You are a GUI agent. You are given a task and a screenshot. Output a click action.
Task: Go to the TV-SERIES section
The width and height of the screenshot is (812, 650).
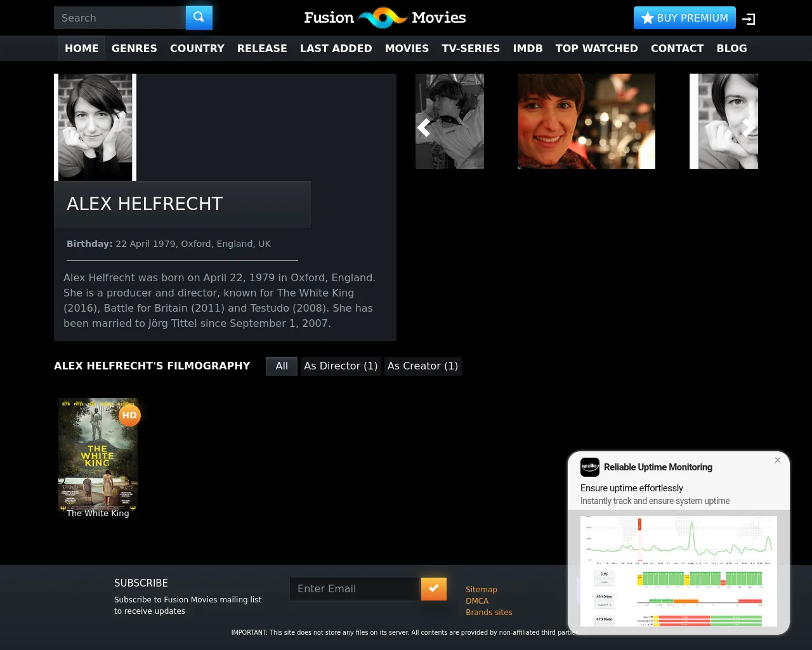click(x=471, y=48)
